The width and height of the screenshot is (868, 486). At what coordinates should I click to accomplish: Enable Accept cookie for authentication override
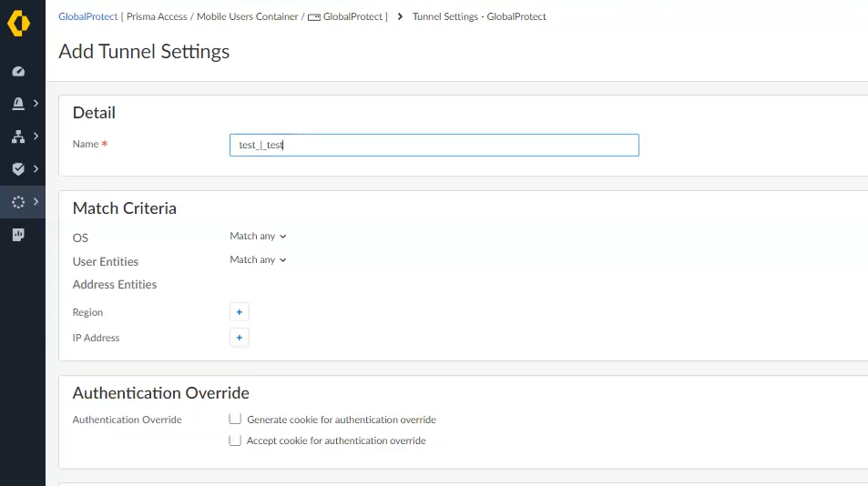pos(235,440)
